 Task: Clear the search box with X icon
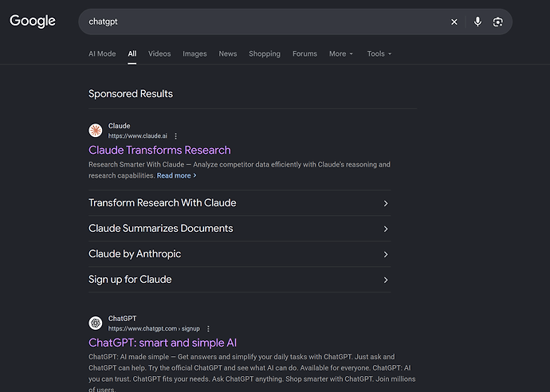[x=454, y=22]
